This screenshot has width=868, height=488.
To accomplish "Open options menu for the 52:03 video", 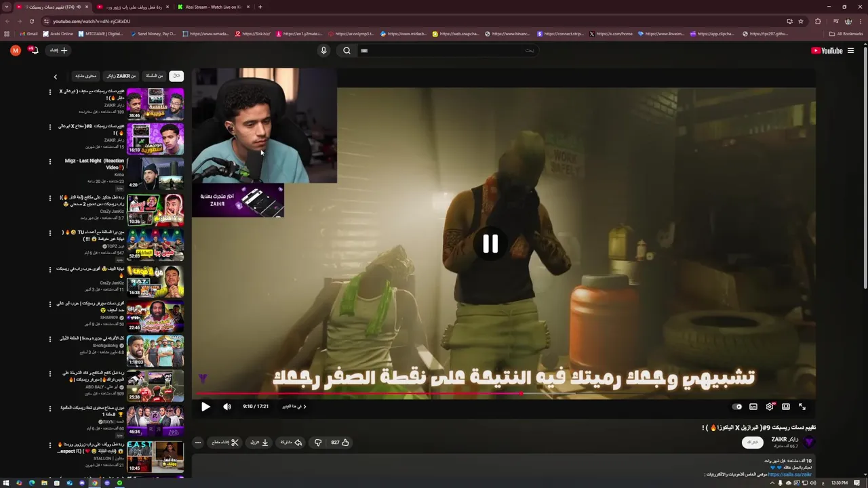I will (x=50, y=233).
